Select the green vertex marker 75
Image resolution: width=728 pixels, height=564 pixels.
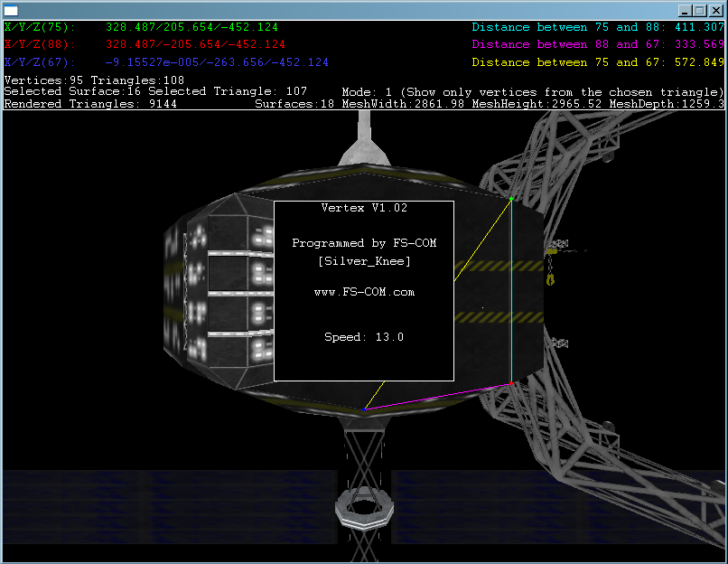click(511, 199)
